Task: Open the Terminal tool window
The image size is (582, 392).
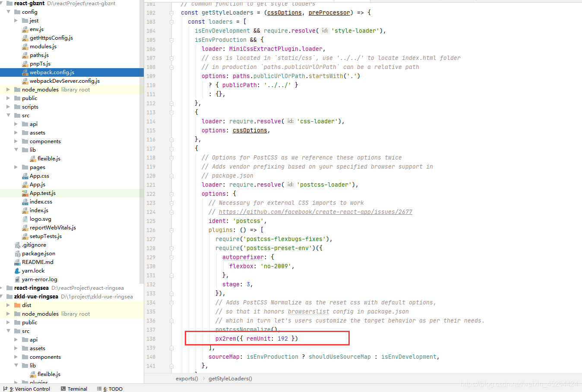Action: point(74,389)
